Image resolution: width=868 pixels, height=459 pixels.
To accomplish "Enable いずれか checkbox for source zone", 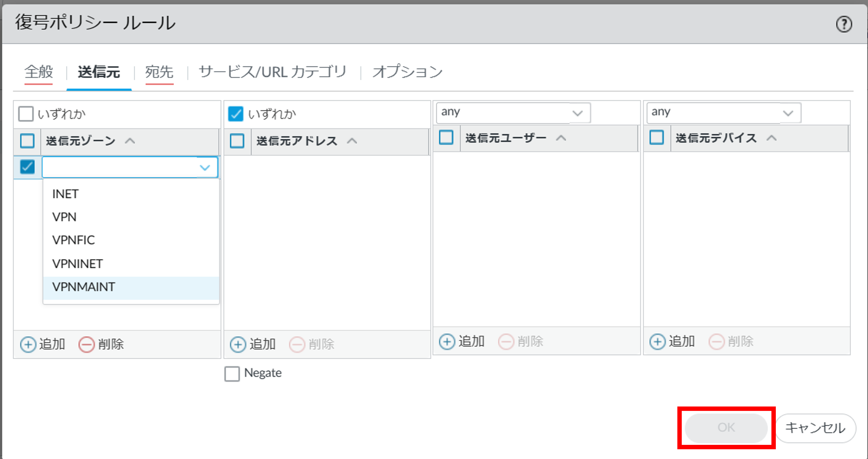I will click(x=26, y=114).
